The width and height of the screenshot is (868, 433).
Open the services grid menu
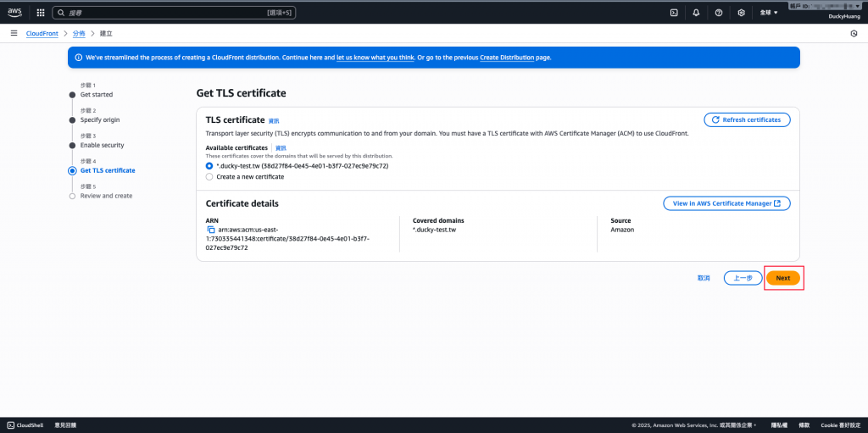tap(41, 12)
